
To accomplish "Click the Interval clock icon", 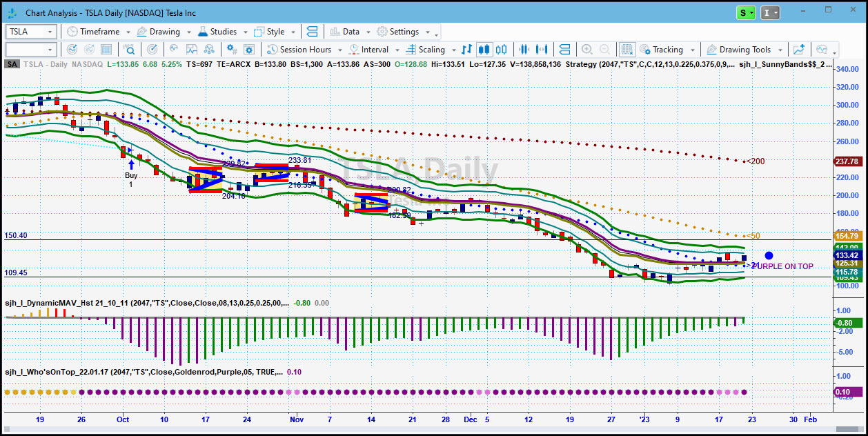I will 354,50.
